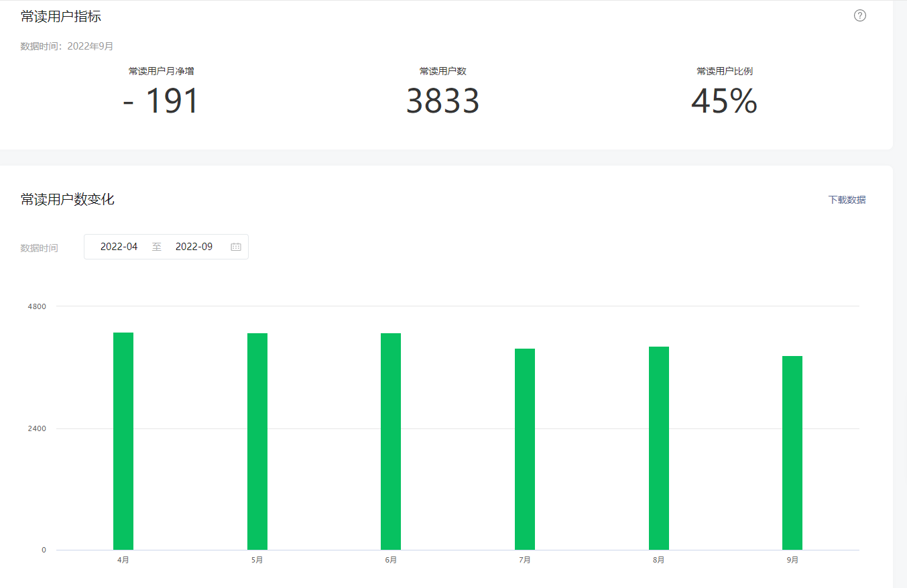Click the x-axis label 9月
This screenshot has height=588, width=907.
pos(792,560)
